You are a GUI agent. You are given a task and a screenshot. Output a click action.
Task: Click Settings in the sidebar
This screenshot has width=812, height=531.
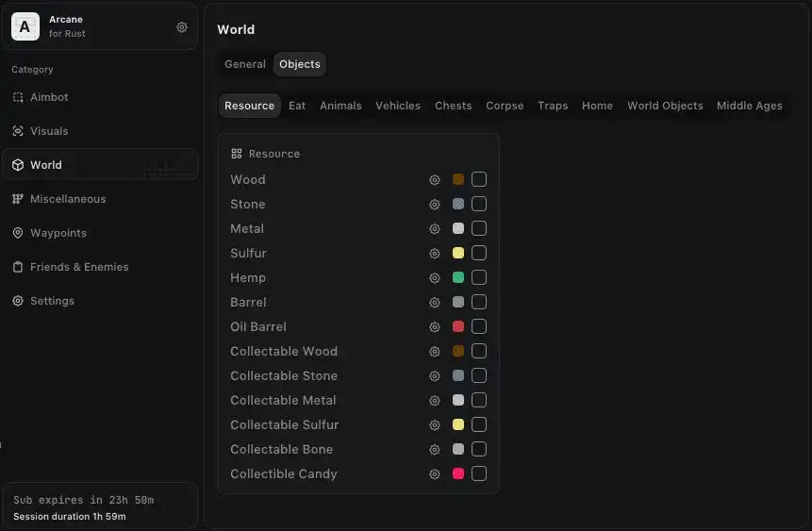[52, 301]
